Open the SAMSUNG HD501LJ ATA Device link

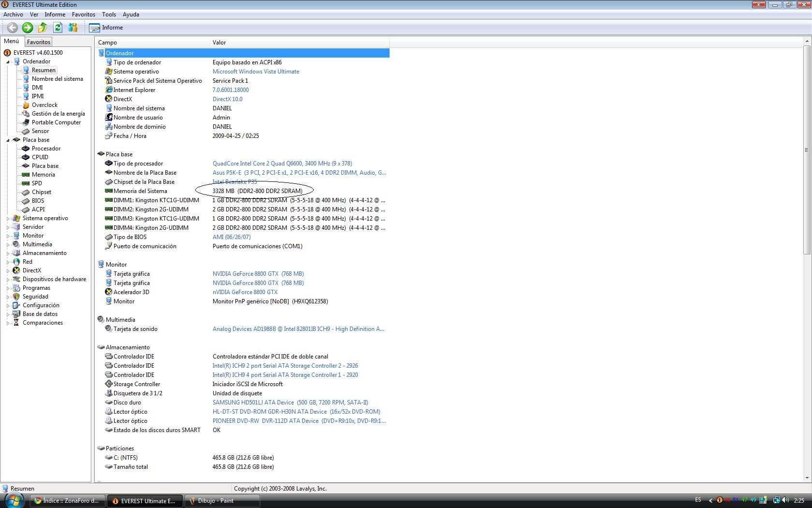click(290, 403)
